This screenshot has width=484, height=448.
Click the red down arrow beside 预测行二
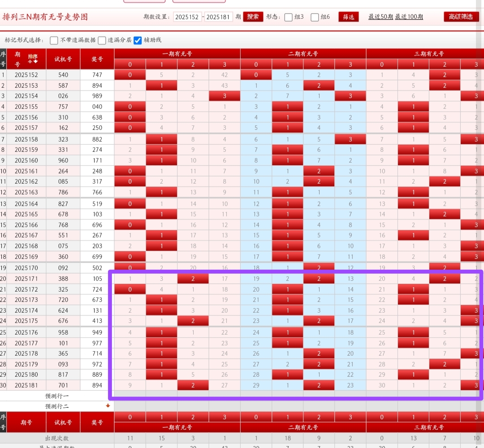pos(108,406)
